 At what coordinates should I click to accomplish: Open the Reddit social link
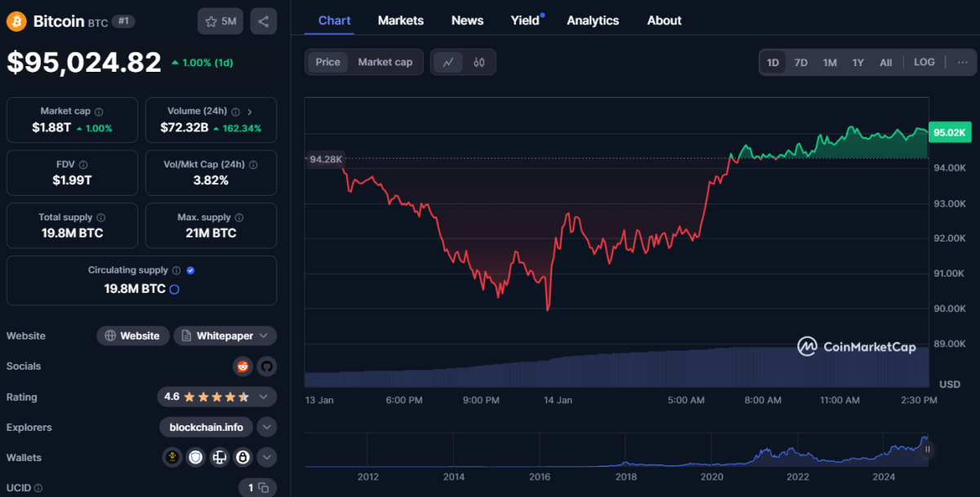point(243,366)
